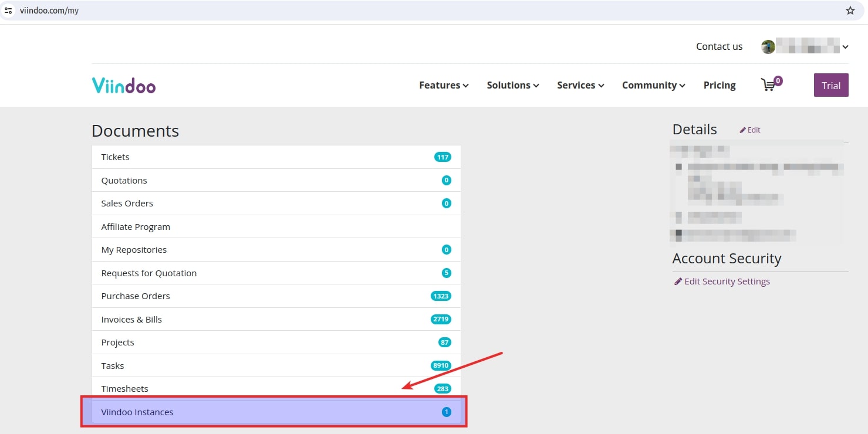Start a free Trial
The height and width of the screenshot is (434, 868).
click(x=831, y=85)
